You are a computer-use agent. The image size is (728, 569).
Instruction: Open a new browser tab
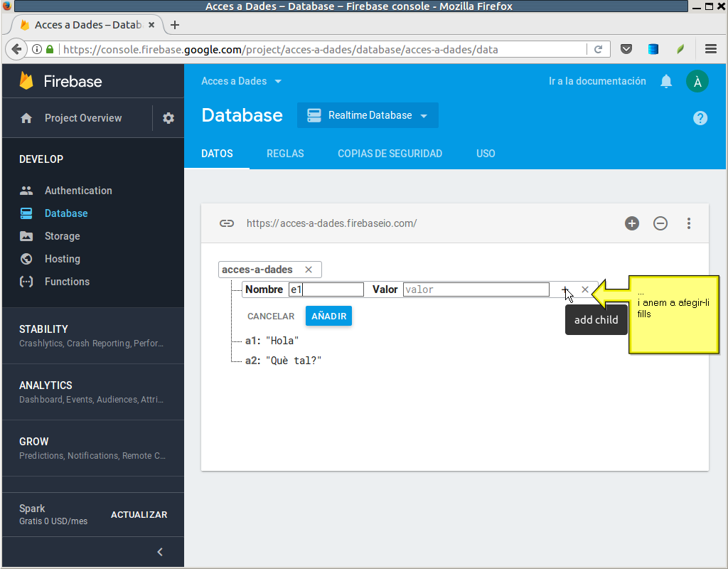tap(175, 25)
